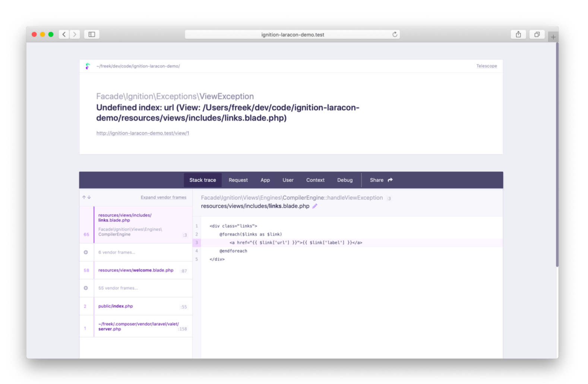Click the page vertical scrollbar

557,154
